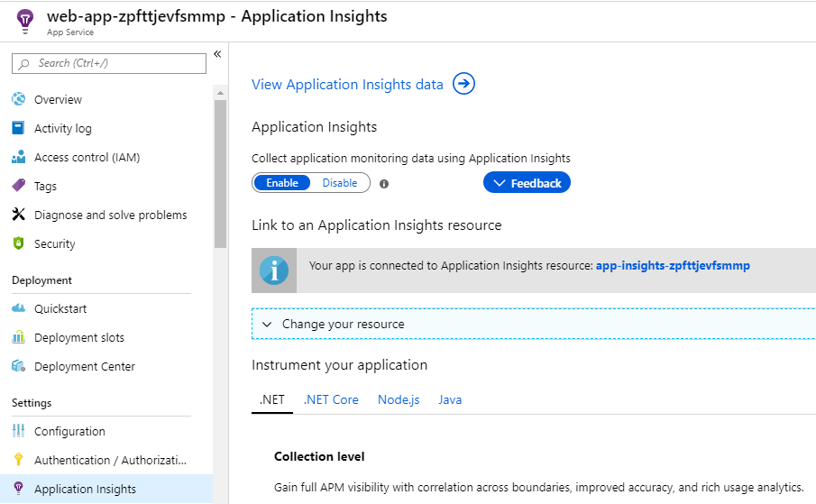The height and width of the screenshot is (504, 816).
Task: Click the info icon beside Enable/Disable
Action: 384,184
